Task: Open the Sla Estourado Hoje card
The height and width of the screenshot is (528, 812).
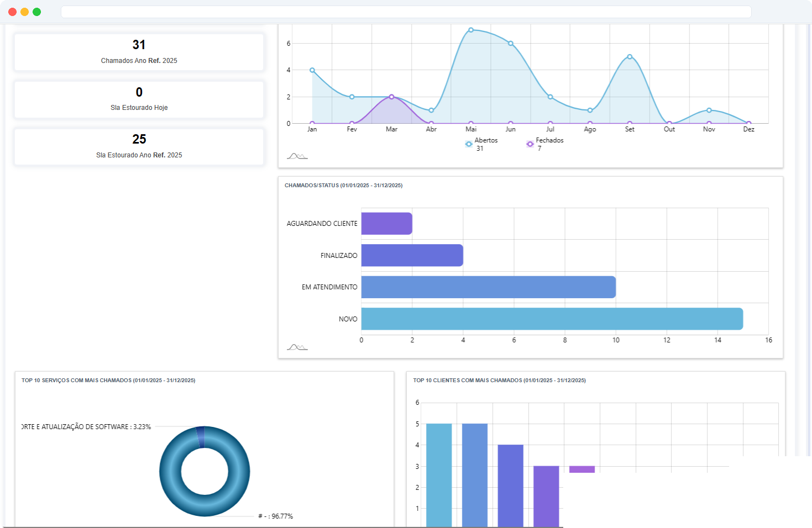Action: tap(139, 99)
